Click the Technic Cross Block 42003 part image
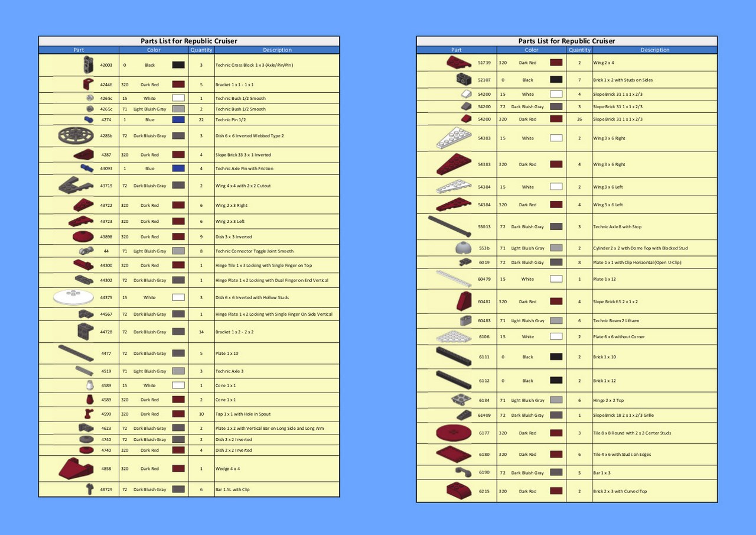This screenshot has width=756, height=535. (x=89, y=65)
